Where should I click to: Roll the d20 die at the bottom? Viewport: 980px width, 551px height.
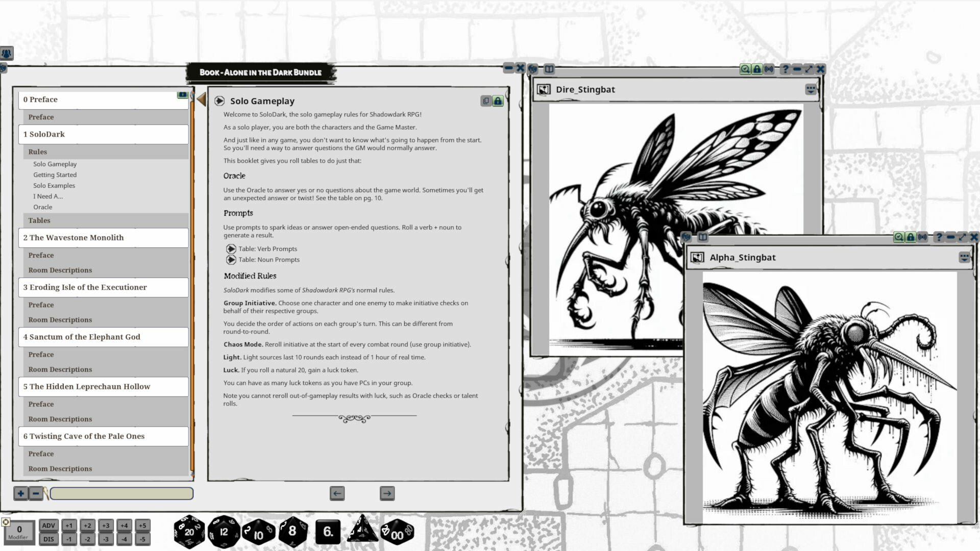pyautogui.click(x=189, y=531)
